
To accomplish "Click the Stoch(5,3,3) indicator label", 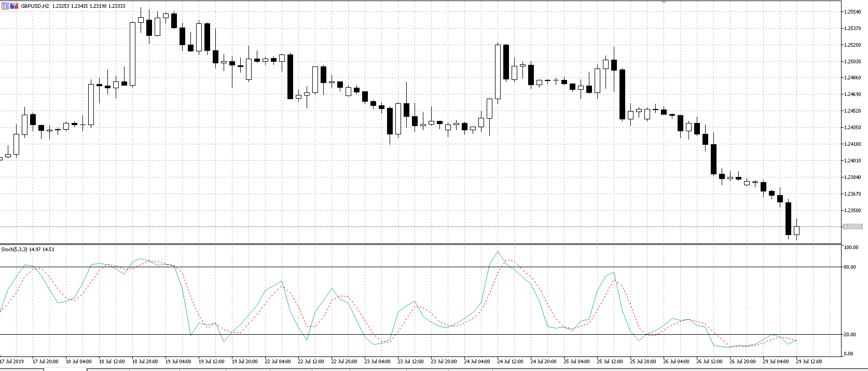I will pos(15,250).
